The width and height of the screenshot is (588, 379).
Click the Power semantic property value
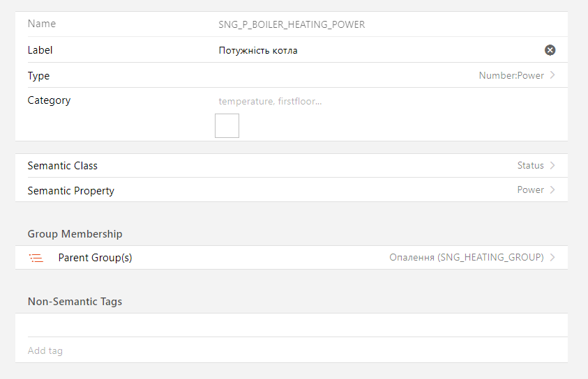coord(530,189)
